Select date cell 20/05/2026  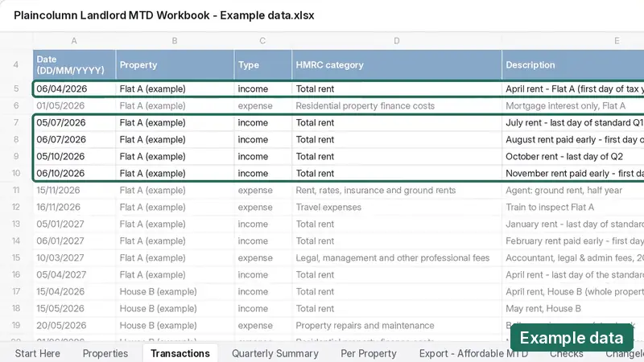74,325
